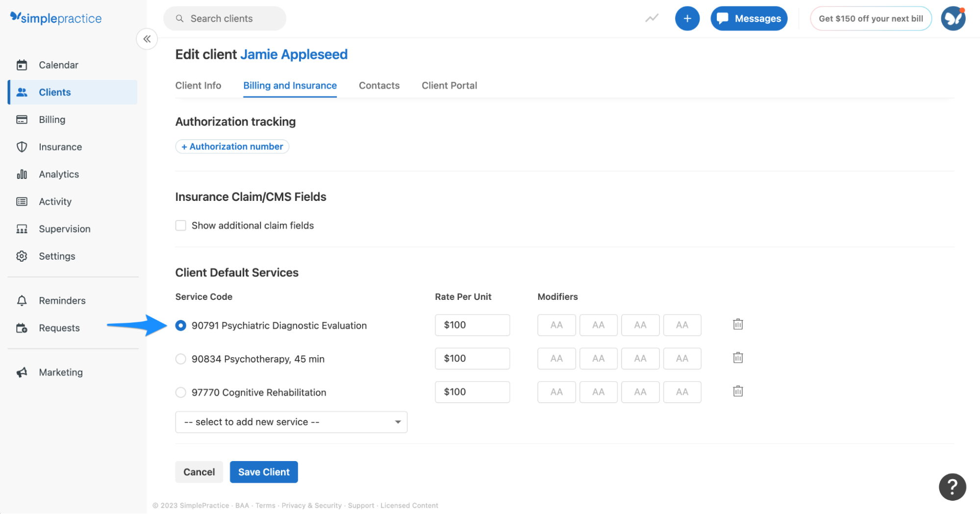This screenshot has height=514, width=980.
Task: Edit rate for 90791 service
Action: tap(472, 325)
